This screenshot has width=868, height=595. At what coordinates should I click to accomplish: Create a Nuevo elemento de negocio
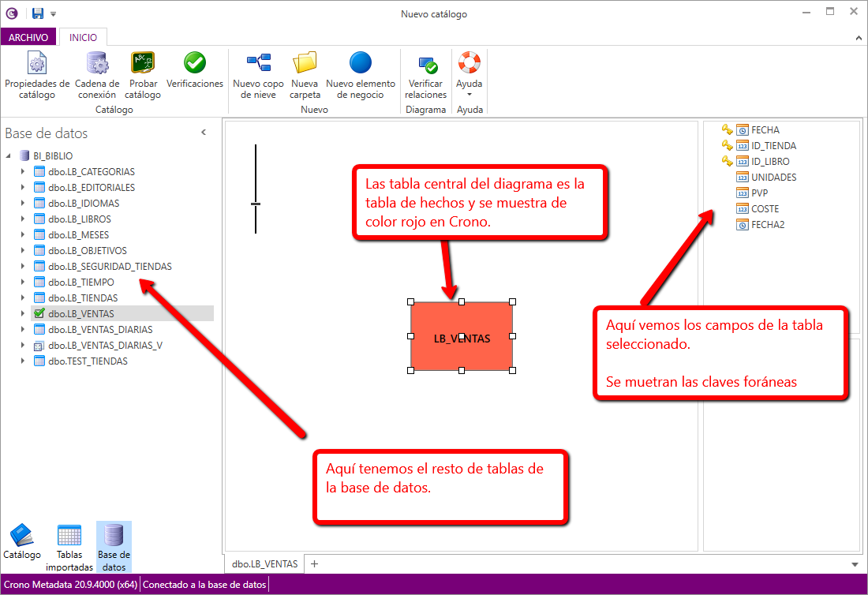[x=361, y=77]
